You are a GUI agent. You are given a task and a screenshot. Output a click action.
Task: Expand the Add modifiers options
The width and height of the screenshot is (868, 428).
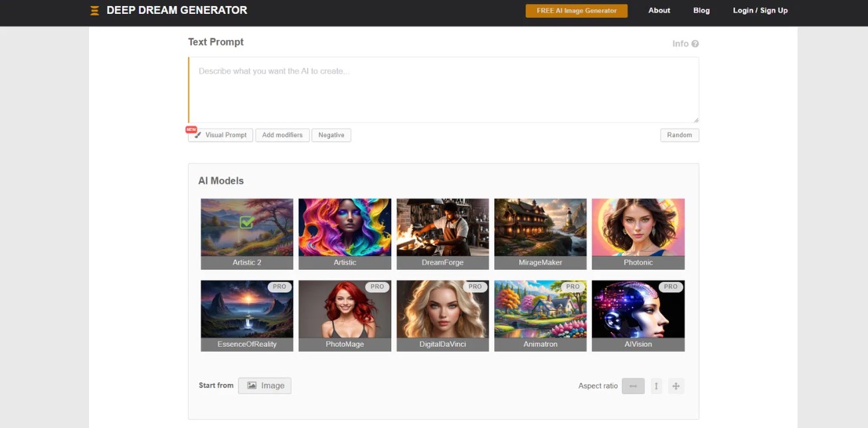(282, 135)
